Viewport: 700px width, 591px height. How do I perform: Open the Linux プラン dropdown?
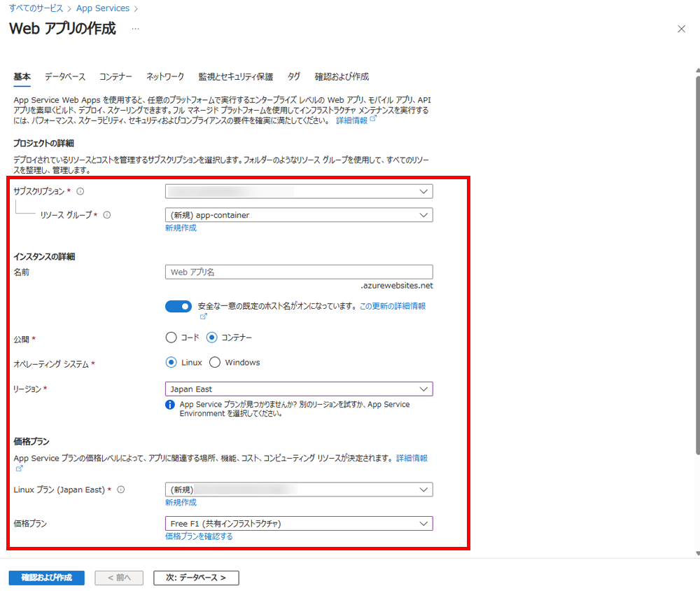(299, 489)
